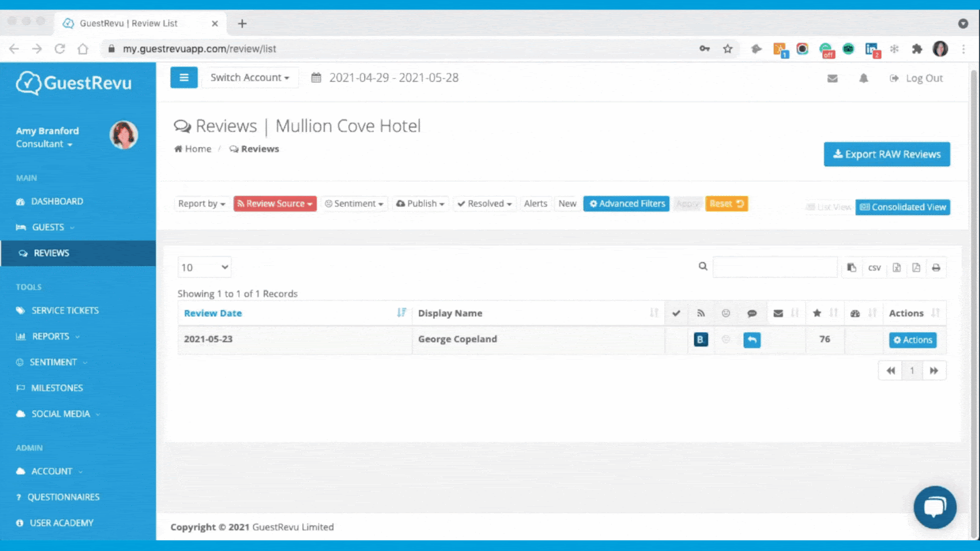
Task: Open the date range 2021-04-29 - 2021-05-28 picker
Action: point(385,78)
